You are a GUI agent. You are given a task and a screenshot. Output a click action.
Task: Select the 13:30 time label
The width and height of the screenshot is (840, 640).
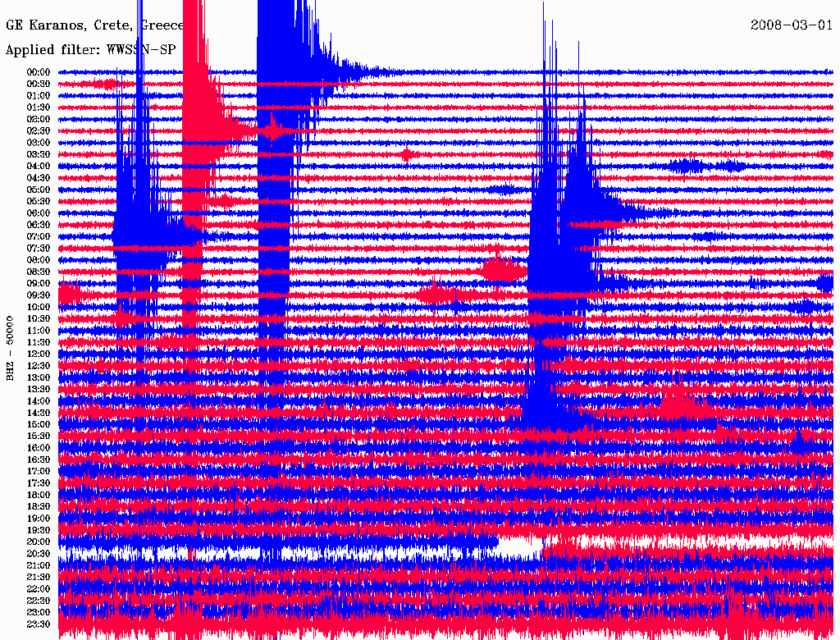click(x=39, y=390)
